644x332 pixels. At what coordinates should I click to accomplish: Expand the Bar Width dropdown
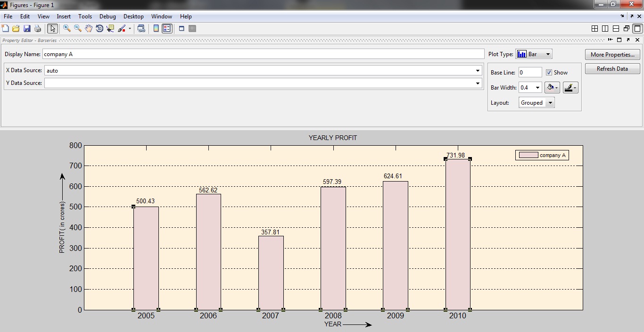tap(538, 87)
